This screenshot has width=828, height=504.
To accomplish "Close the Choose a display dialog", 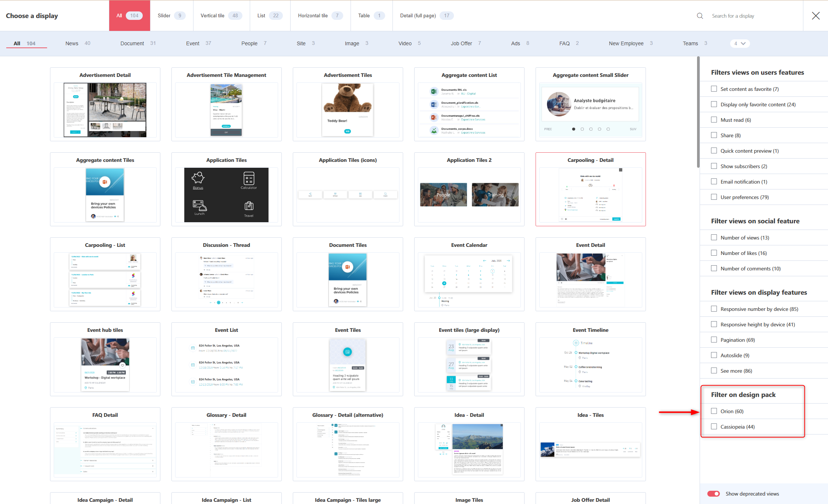I will tap(815, 16).
